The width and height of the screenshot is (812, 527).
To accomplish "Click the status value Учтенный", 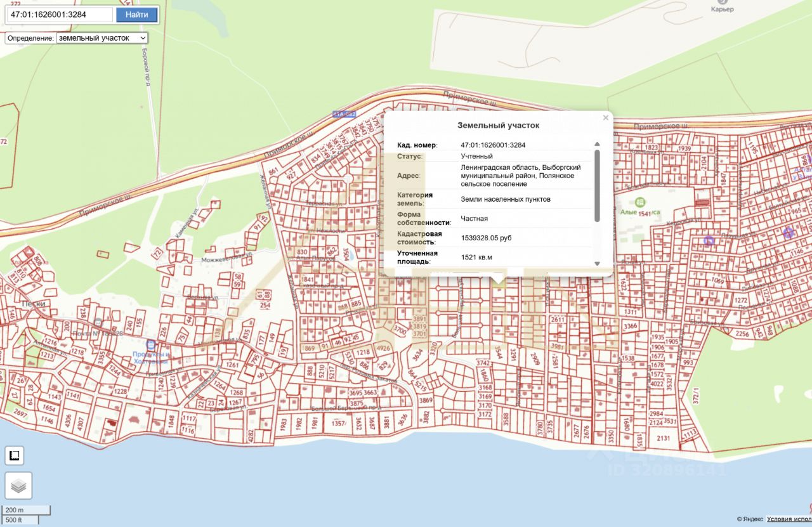I will click(476, 156).
